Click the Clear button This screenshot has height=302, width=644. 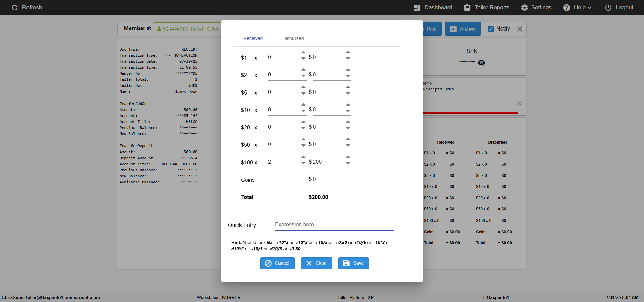[316, 263]
